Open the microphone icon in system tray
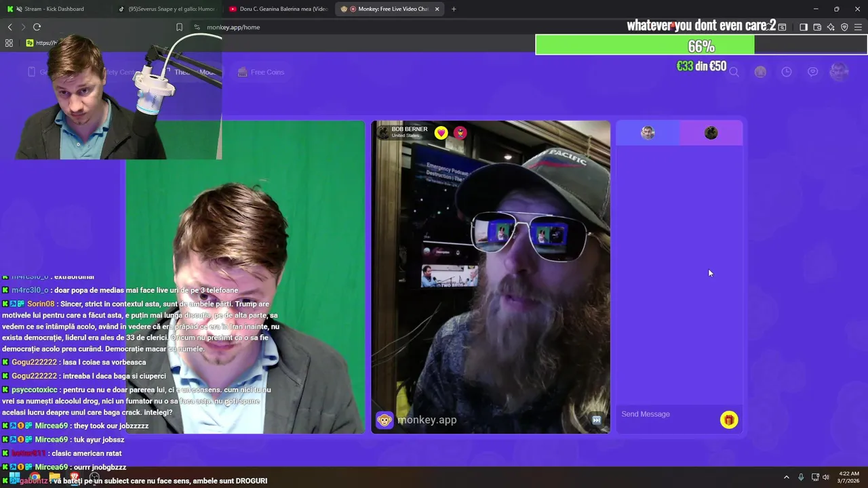 click(x=801, y=477)
